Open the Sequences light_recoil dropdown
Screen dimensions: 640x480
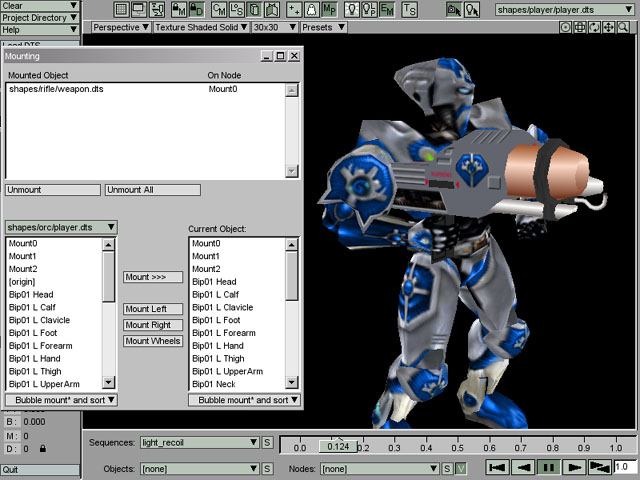200,442
